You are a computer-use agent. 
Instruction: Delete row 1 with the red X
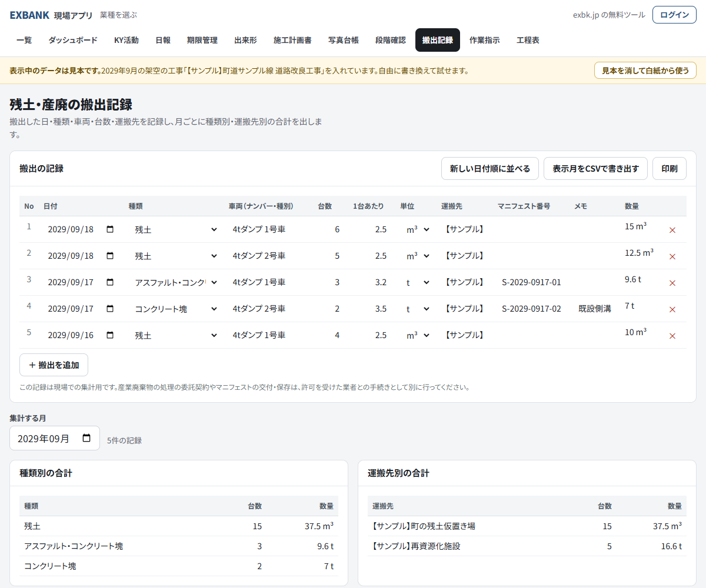[672, 230]
